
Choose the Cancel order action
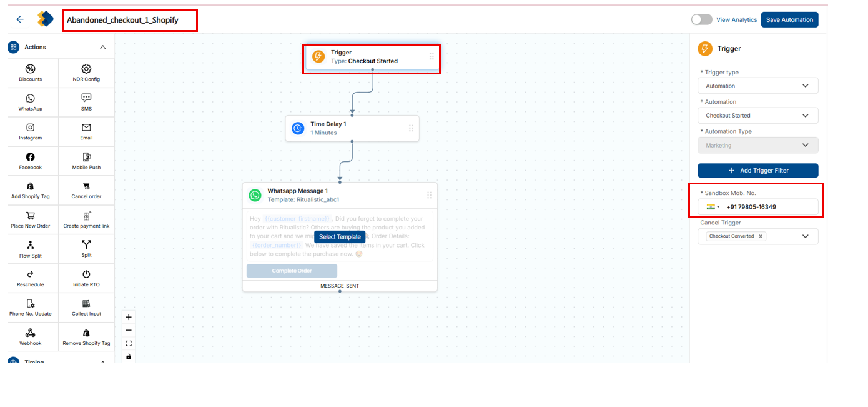(86, 191)
